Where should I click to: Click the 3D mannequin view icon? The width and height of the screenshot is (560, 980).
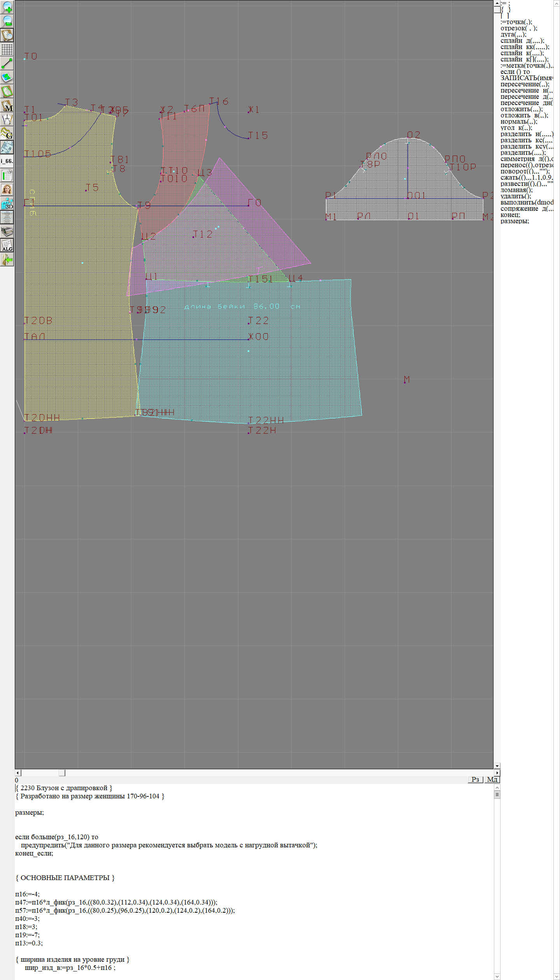7,203
